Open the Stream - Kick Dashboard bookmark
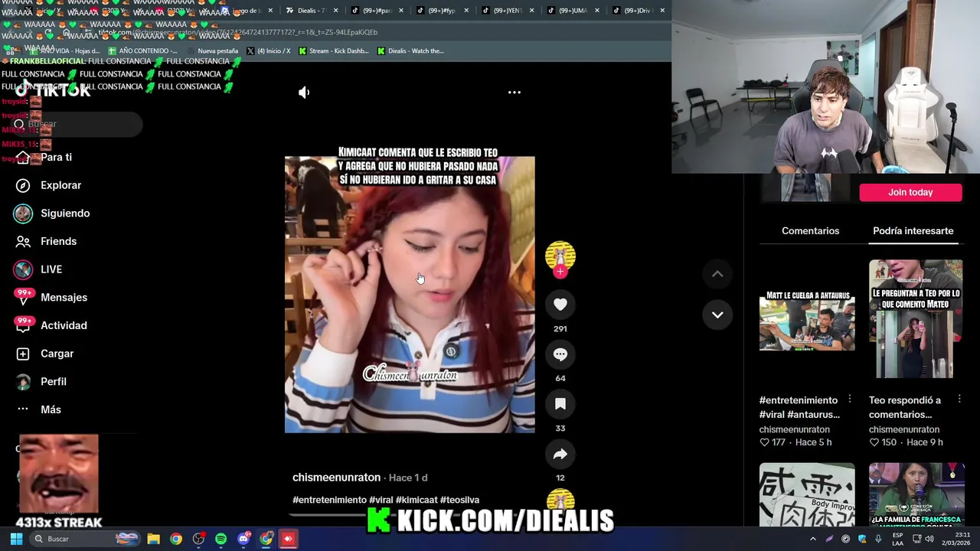This screenshot has height=551, width=980. click(334, 51)
